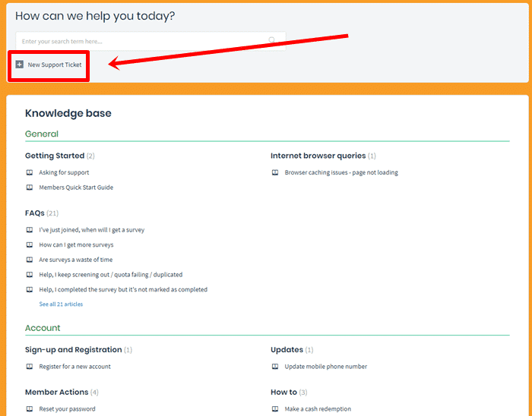Open Are surveys a waste of time article
This screenshot has width=532, height=416.
click(x=76, y=260)
